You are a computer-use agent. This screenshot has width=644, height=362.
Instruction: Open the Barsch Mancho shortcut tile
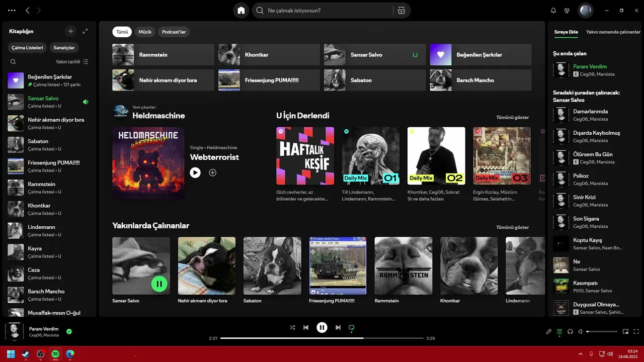pyautogui.click(x=480, y=80)
